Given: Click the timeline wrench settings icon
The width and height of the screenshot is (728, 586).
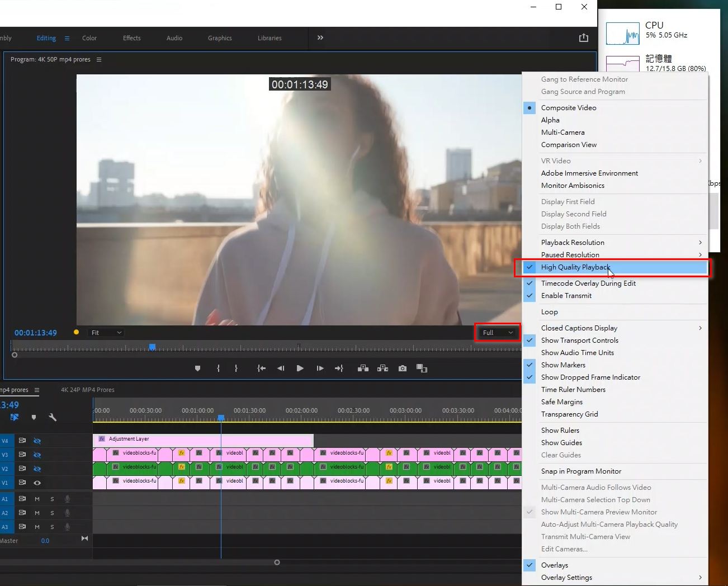Looking at the screenshot, I should click(x=53, y=417).
